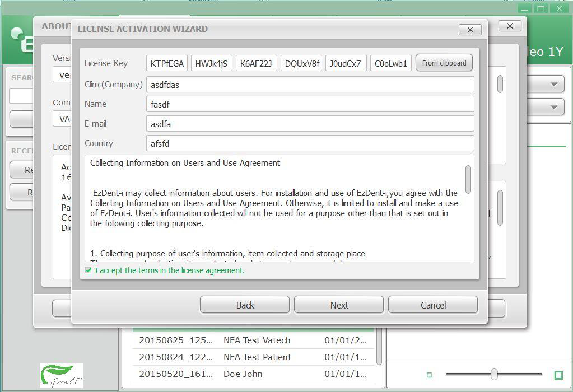Click the license key field containing KTPfEGA

167,63
